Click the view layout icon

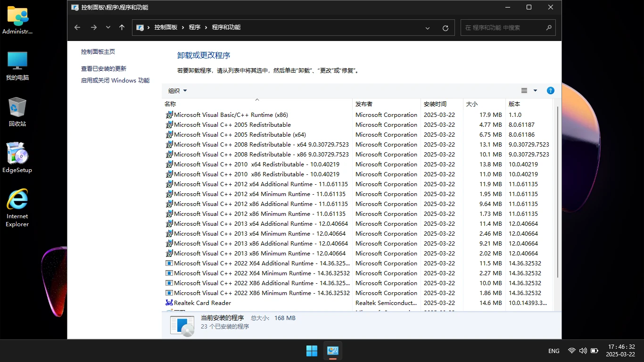(524, 90)
